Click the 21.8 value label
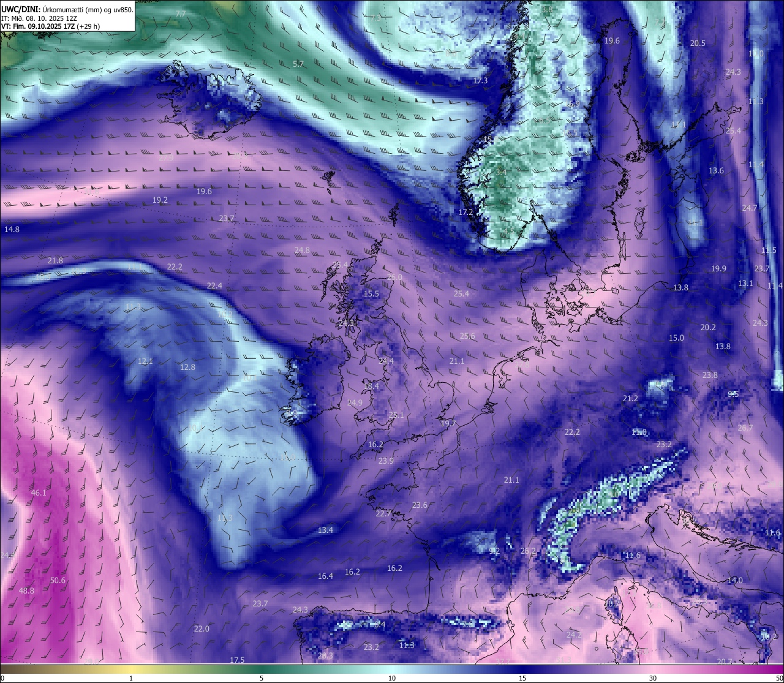This screenshot has height=683, width=784. 55,260
